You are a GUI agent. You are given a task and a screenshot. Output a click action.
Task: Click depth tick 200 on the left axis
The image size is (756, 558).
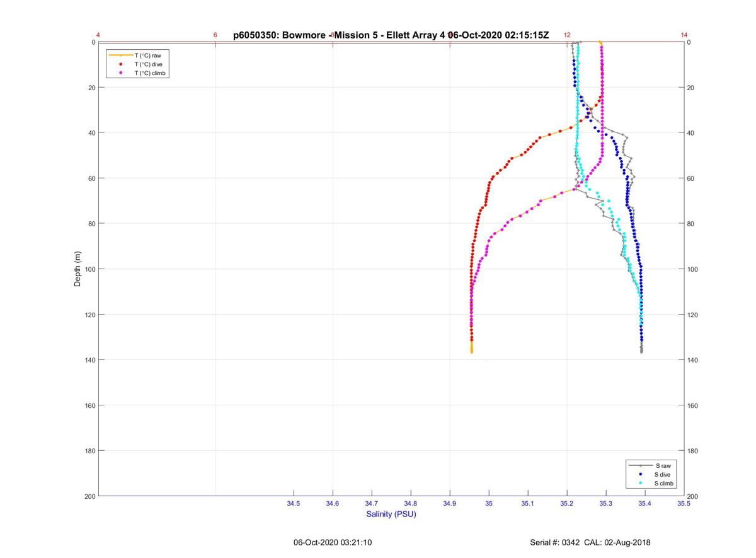[x=89, y=496]
